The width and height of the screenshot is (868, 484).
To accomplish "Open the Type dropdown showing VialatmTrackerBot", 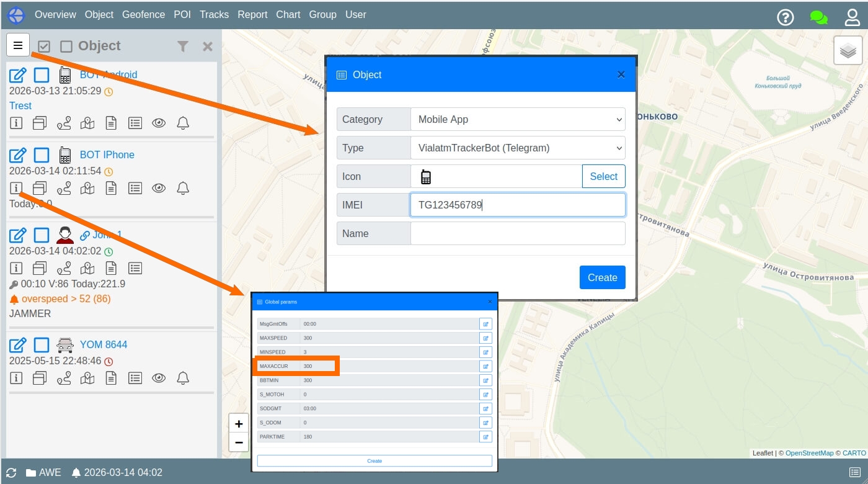I will 518,148.
